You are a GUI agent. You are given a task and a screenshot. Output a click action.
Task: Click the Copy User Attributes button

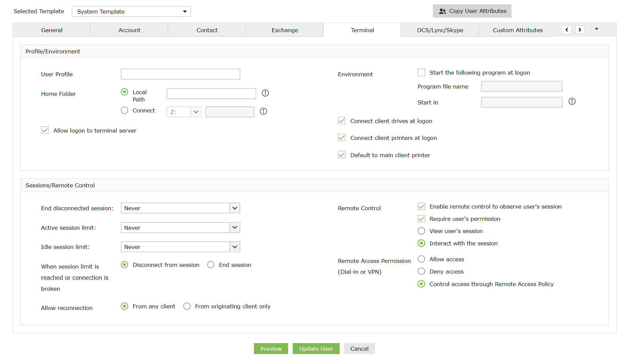(x=472, y=11)
